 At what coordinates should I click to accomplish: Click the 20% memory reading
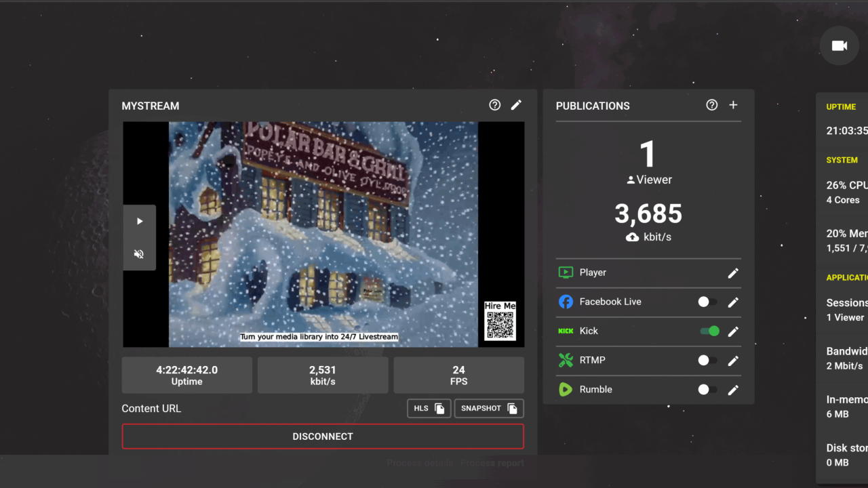pyautogui.click(x=847, y=233)
